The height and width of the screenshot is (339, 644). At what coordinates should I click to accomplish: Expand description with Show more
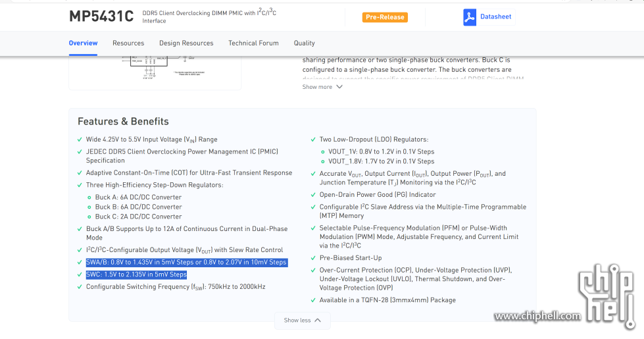[x=317, y=87]
